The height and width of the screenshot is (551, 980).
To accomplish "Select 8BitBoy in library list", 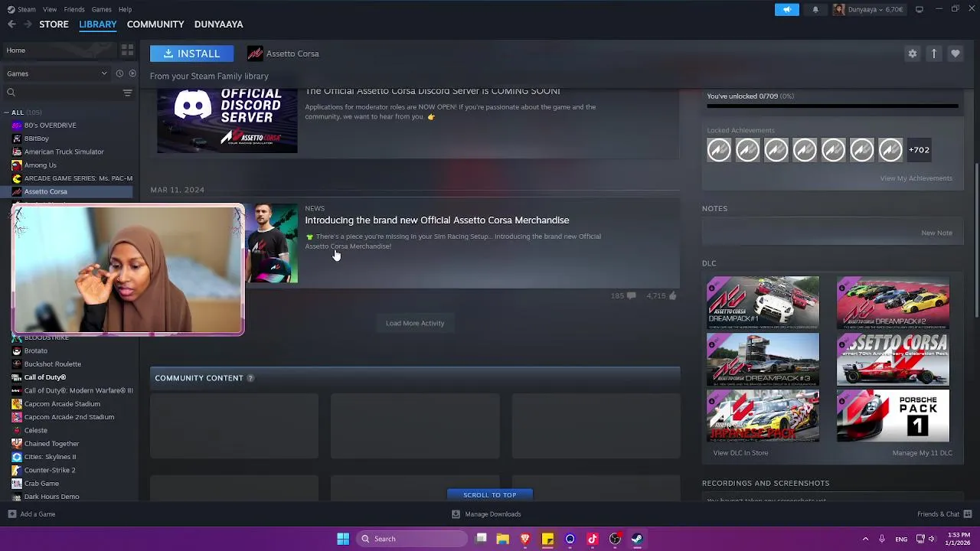I will click(x=36, y=139).
